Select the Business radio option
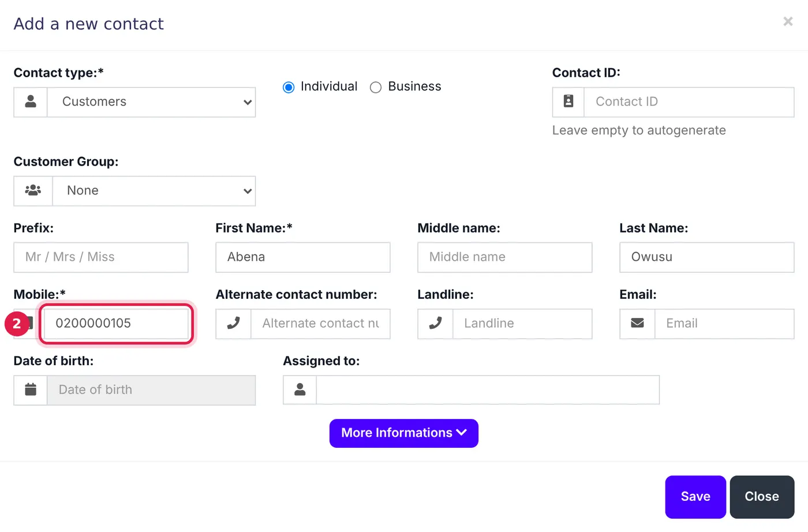 point(376,87)
